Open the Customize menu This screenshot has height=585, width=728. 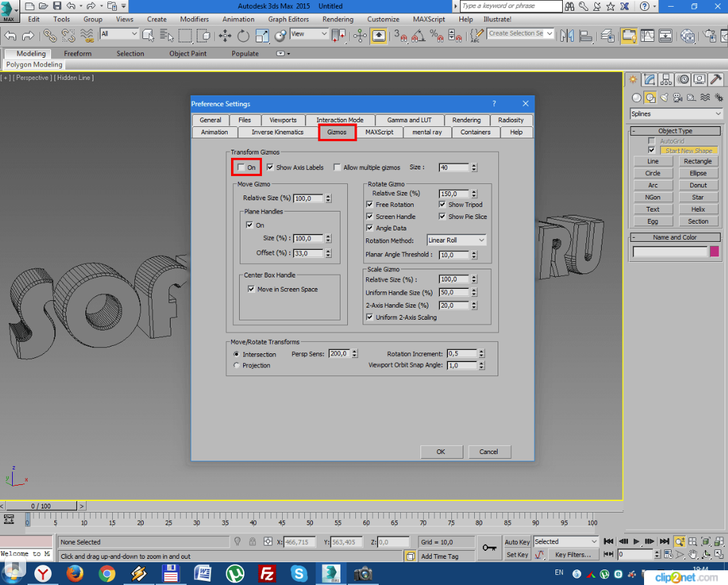pyautogui.click(x=383, y=19)
